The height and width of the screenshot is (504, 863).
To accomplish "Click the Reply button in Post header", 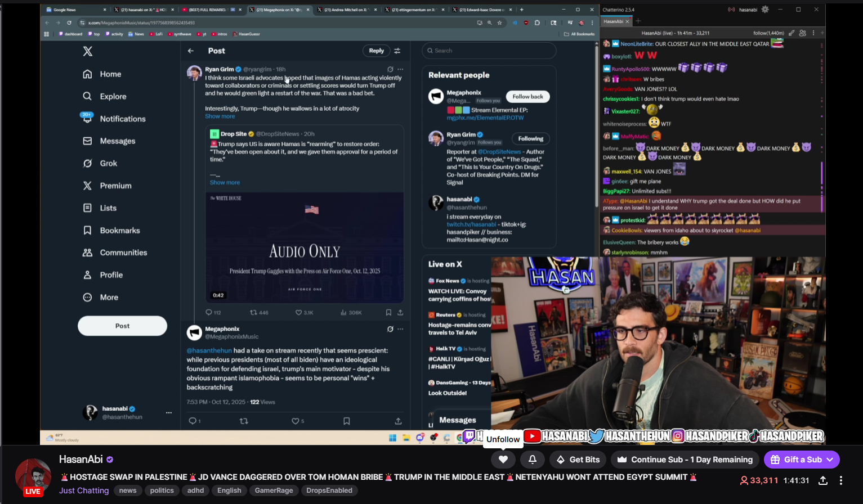I will pyautogui.click(x=377, y=51).
